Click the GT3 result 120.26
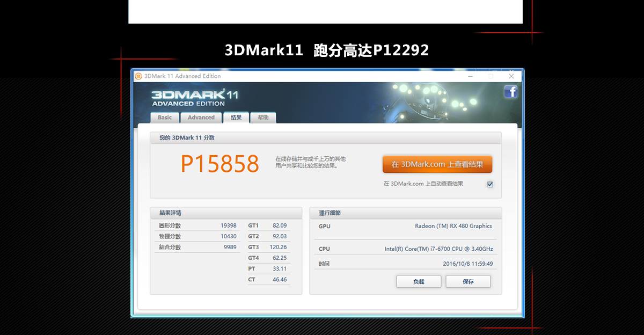 (278, 247)
